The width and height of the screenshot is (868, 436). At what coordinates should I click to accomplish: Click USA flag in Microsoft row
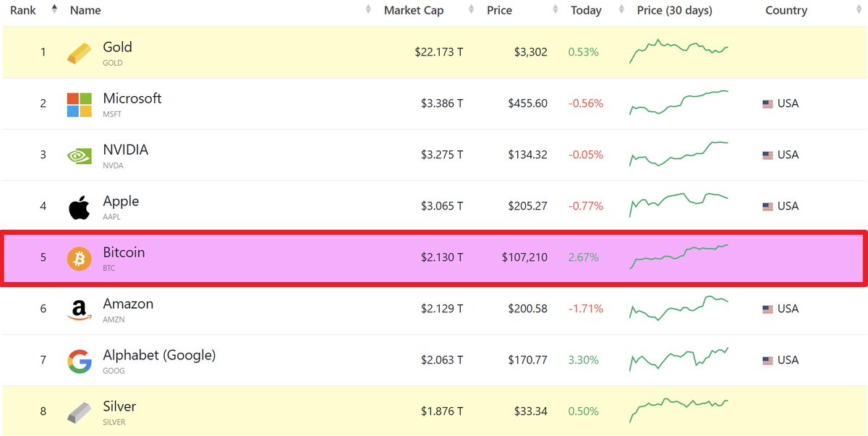(768, 104)
